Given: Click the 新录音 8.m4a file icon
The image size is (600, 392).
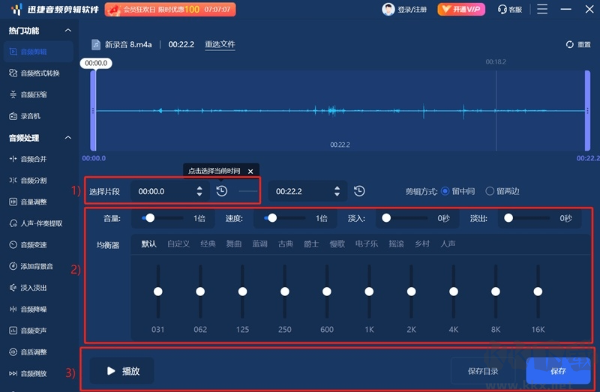Looking at the screenshot, I should pos(96,44).
